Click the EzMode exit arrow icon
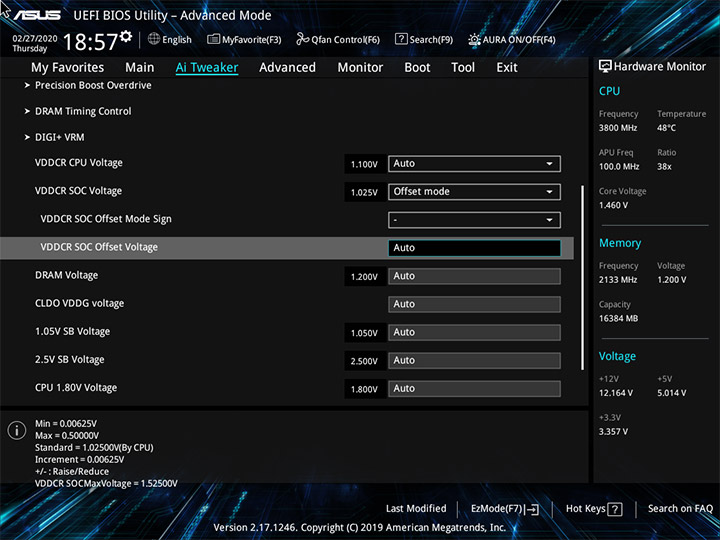 (x=532, y=509)
